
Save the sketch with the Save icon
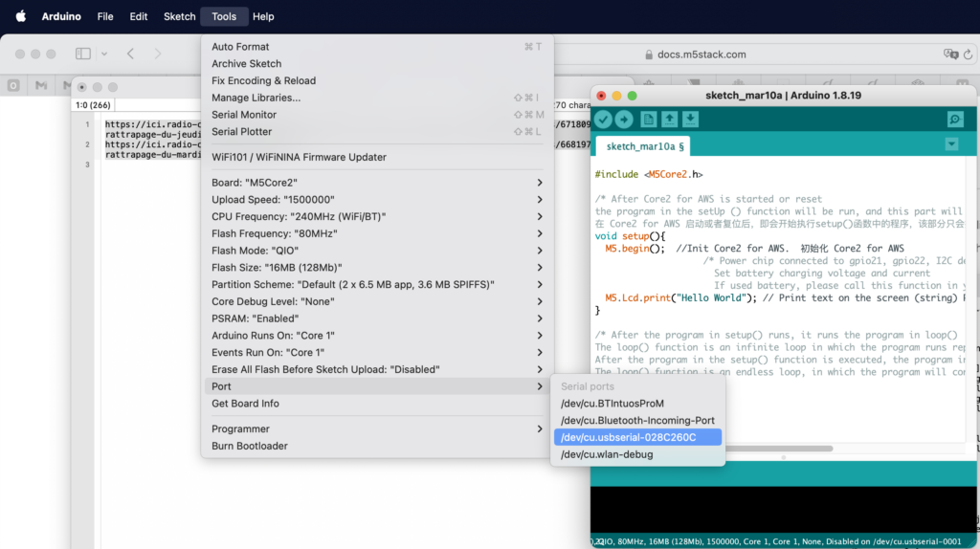tap(690, 120)
